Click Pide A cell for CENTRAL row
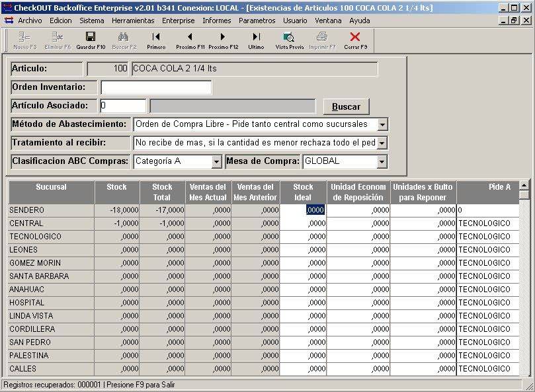 pyautogui.click(x=487, y=223)
